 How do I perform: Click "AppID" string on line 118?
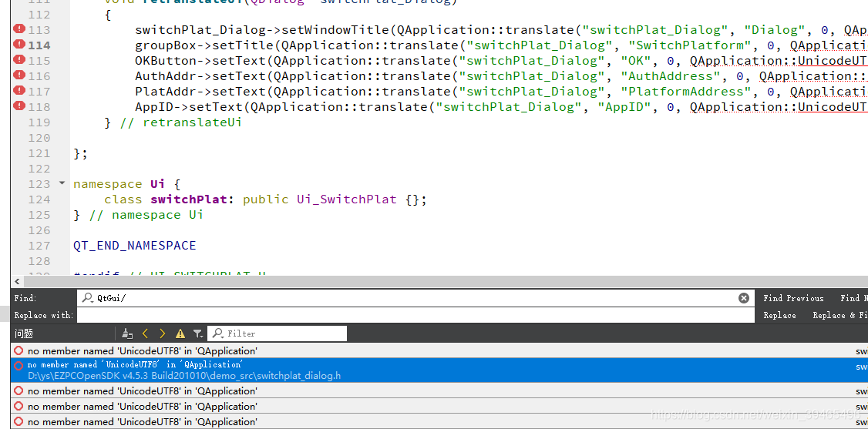click(624, 107)
